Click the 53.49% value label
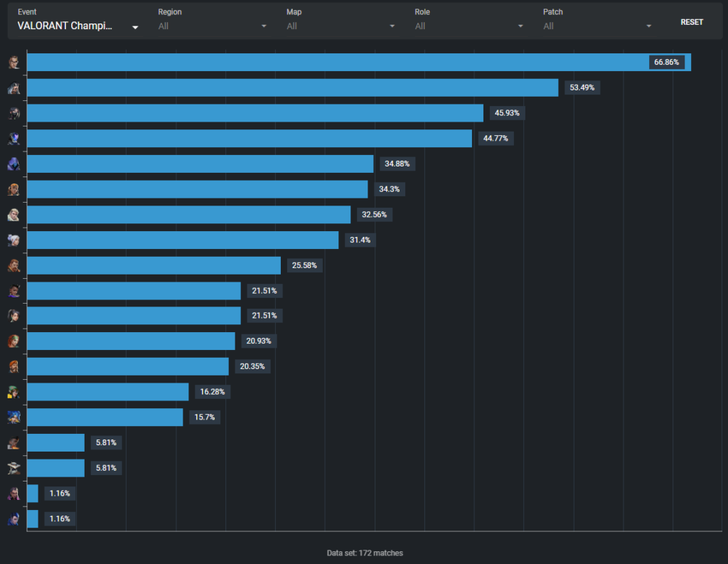Screen dimensions: 728x564 tap(582, 87)
